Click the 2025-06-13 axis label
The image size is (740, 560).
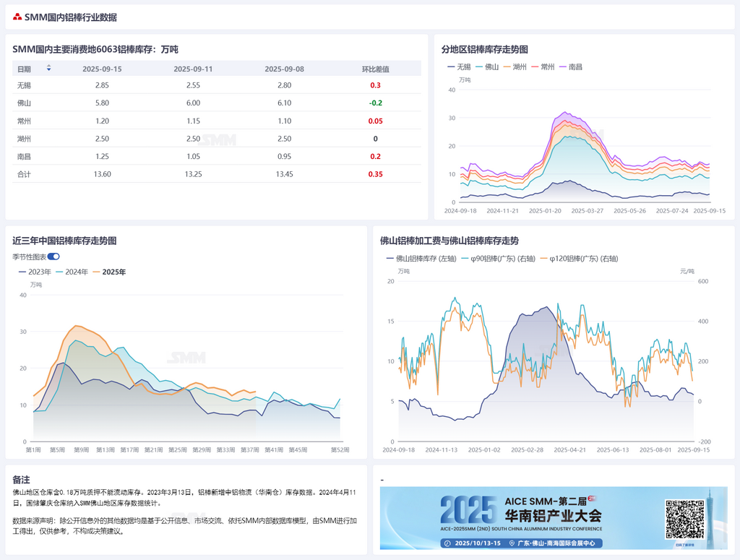click(x=613, y=450)
